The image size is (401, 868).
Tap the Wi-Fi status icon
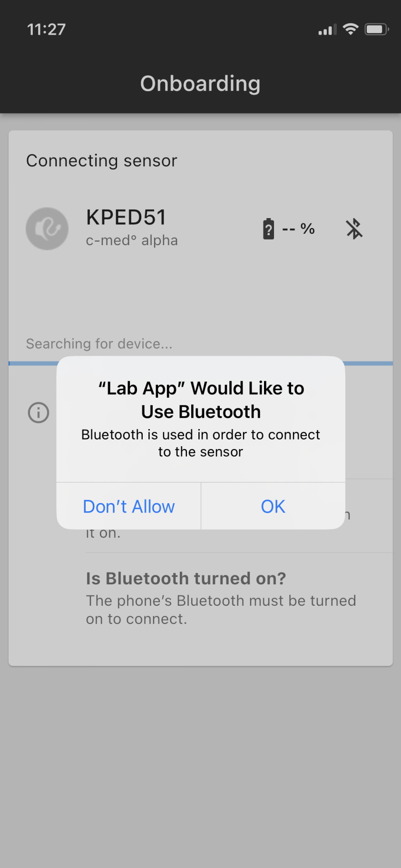click(x=351, y=29)
